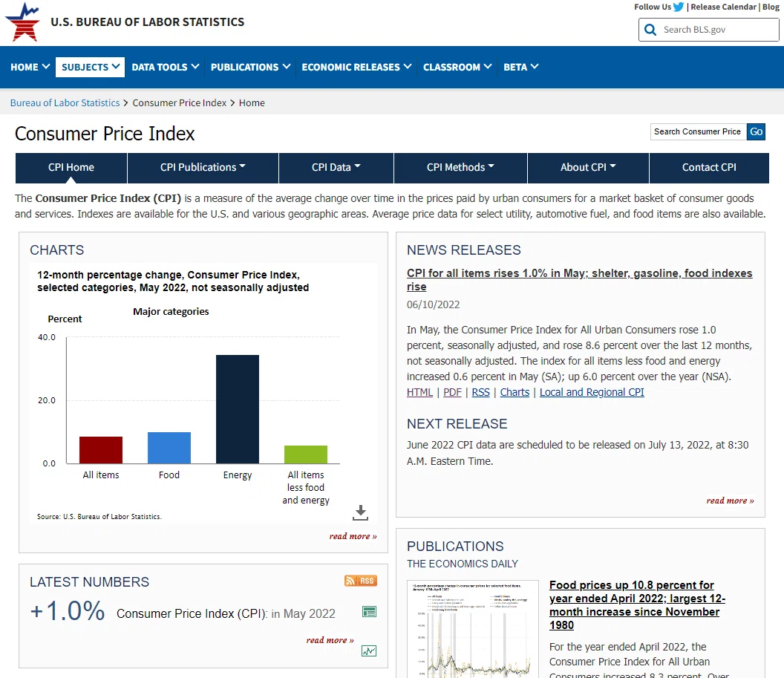Expand the BETA dropdown menu
Image resolution: width=784 pixels, height=678 pixels.
point(520,67)
